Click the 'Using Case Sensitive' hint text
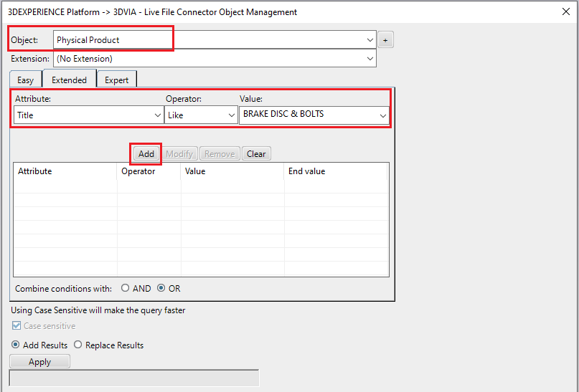This screenshot has width=579, height=392. pos(98,310)
